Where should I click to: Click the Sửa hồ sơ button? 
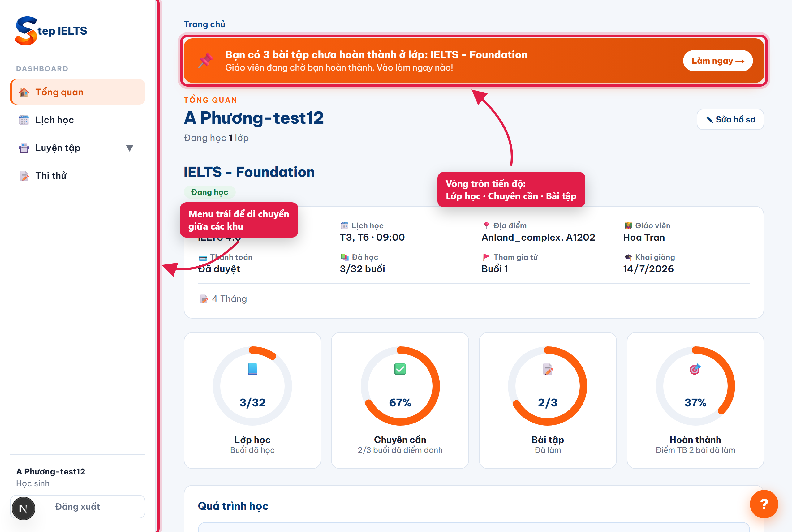[x=730, y=119]
